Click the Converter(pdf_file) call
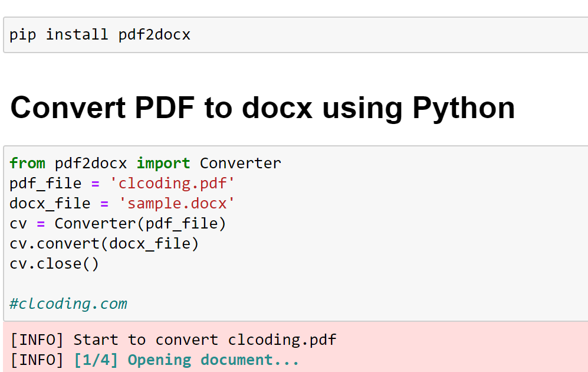The image size is (588, 372). [x=140, y=224]
